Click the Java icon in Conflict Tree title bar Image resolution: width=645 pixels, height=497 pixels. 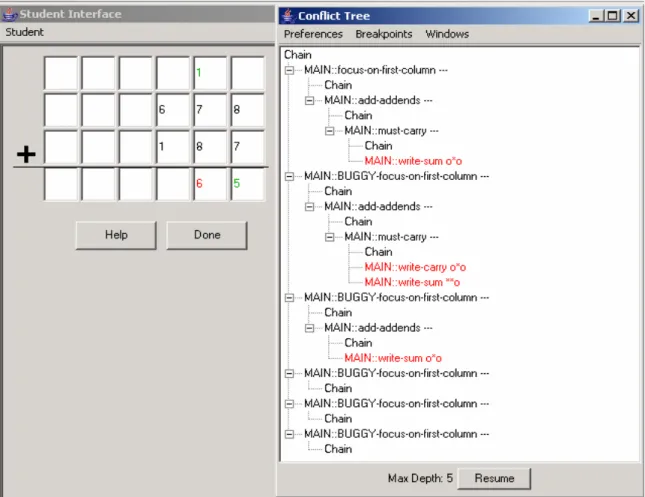click(x=288, y=16)
